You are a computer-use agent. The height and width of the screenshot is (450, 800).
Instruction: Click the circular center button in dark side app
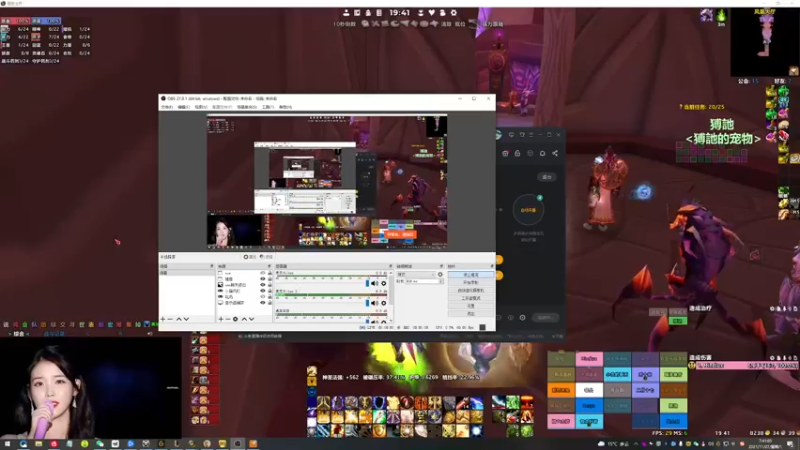click(528, 210)
